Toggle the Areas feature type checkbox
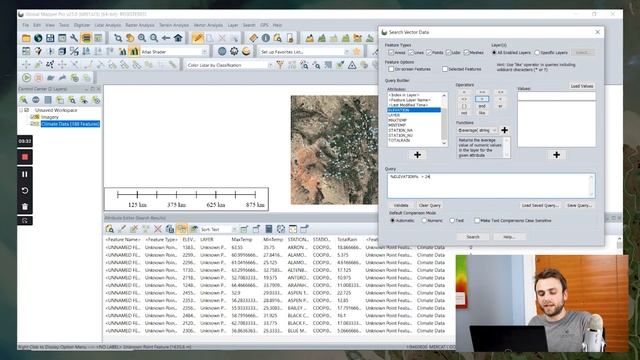Viewport: 640px width, 360px height. 391,53
